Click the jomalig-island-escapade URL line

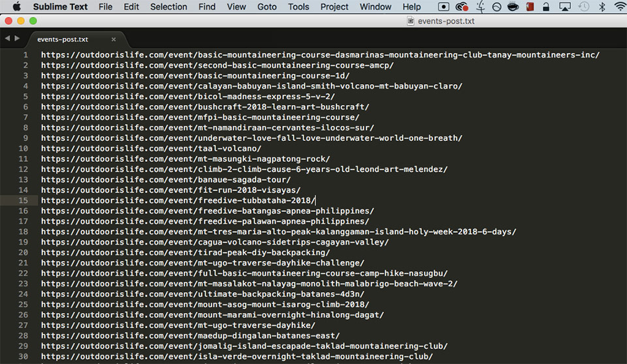244,346
